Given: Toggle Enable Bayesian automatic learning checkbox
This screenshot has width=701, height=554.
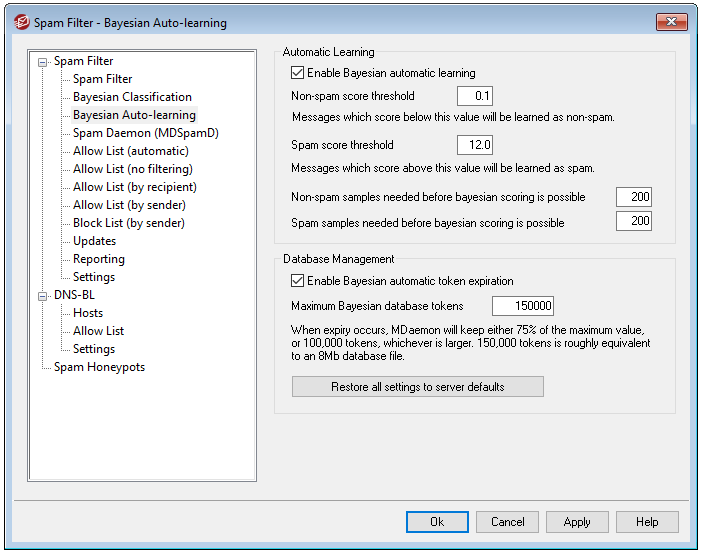Looking at the screenshot, I should 297,73.
